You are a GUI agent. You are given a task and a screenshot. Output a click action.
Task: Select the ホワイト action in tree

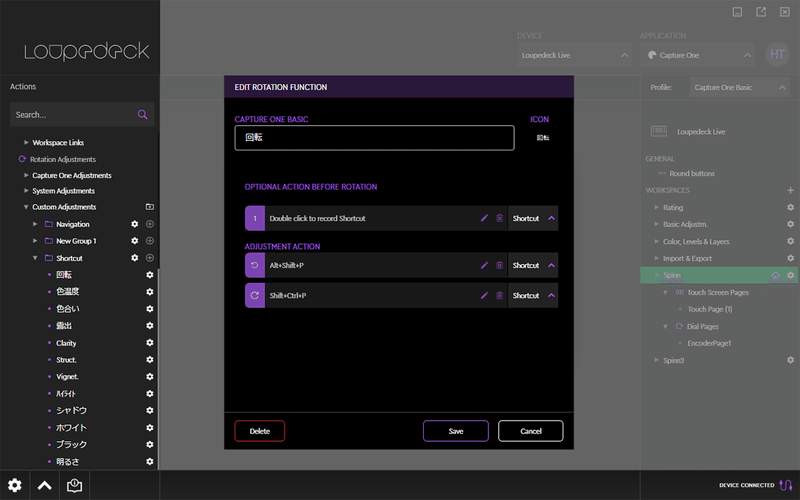tap(71, 428)
